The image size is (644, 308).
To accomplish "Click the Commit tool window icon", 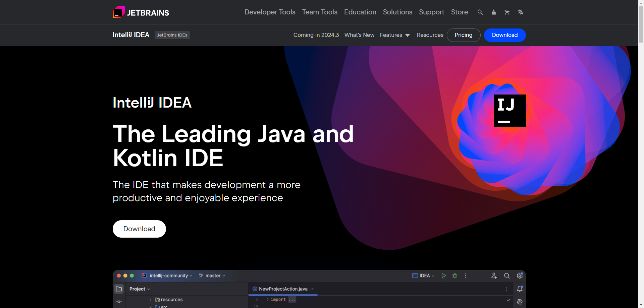I will [119, 302].
